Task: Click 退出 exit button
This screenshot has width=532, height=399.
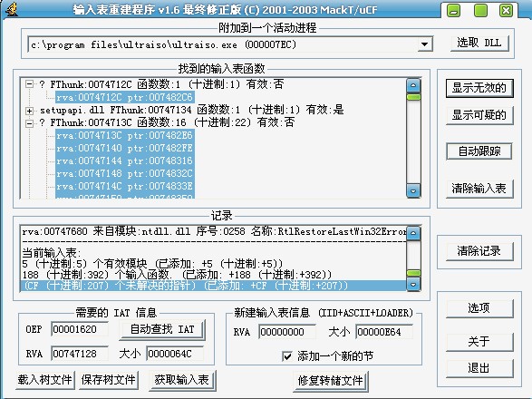Action: click(x=479, y=368)
